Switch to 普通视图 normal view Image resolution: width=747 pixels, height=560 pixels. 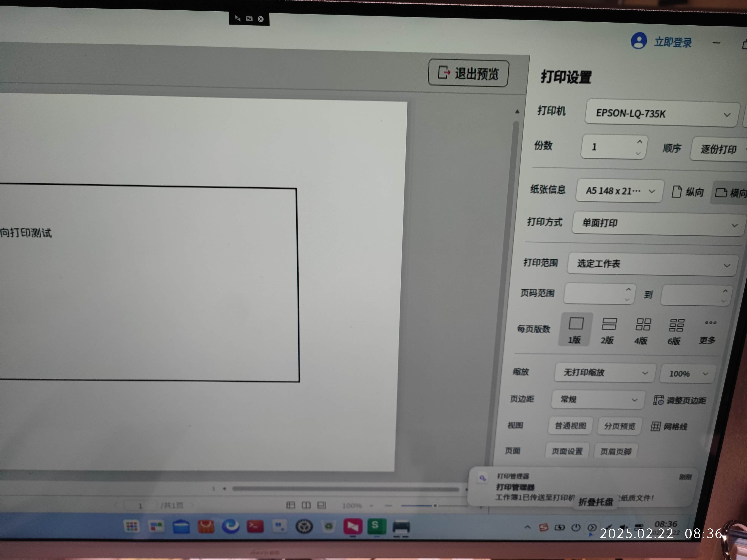coord(570,426)
